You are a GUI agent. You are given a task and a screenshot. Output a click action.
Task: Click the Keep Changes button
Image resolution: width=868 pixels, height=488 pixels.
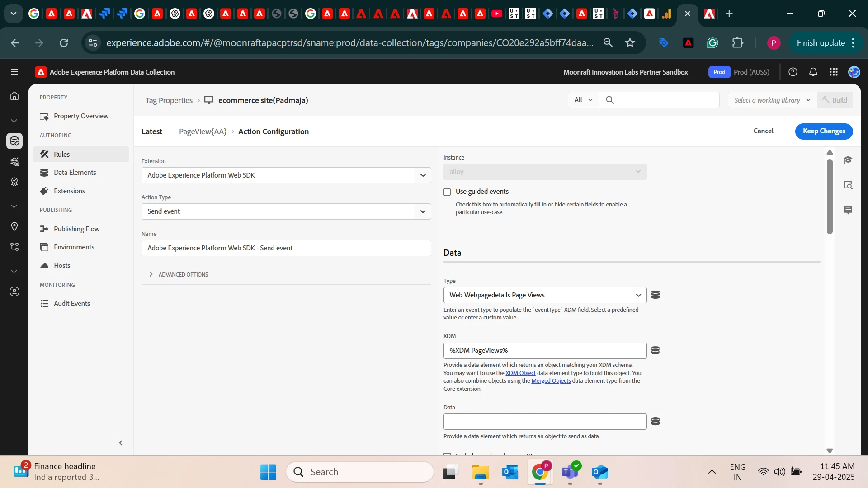pos(823,131)
